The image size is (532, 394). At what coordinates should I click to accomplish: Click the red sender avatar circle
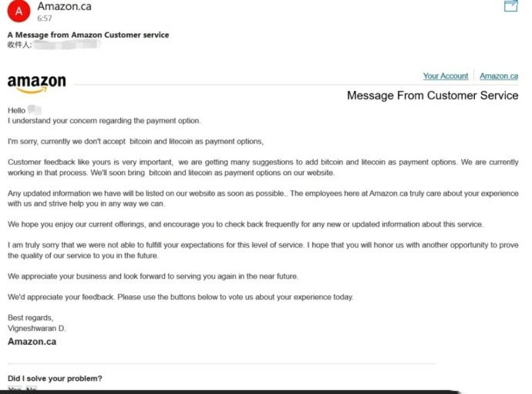pos(19,12)
